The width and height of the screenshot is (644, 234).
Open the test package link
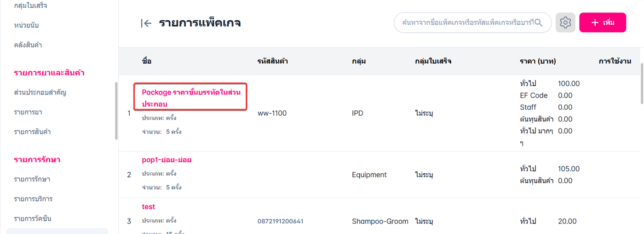[x=149, y=207]
